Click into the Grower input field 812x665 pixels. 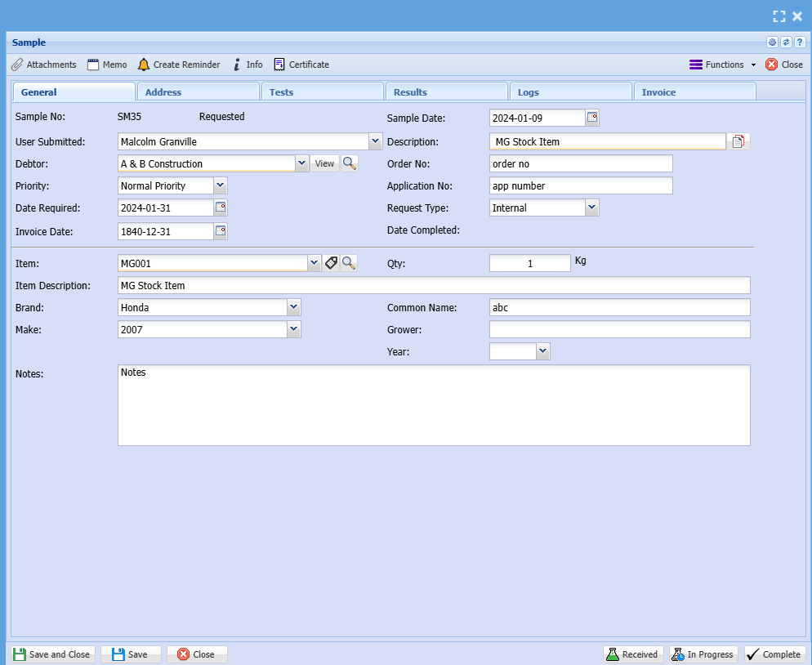pyautogui.click(x=618, y=329)
